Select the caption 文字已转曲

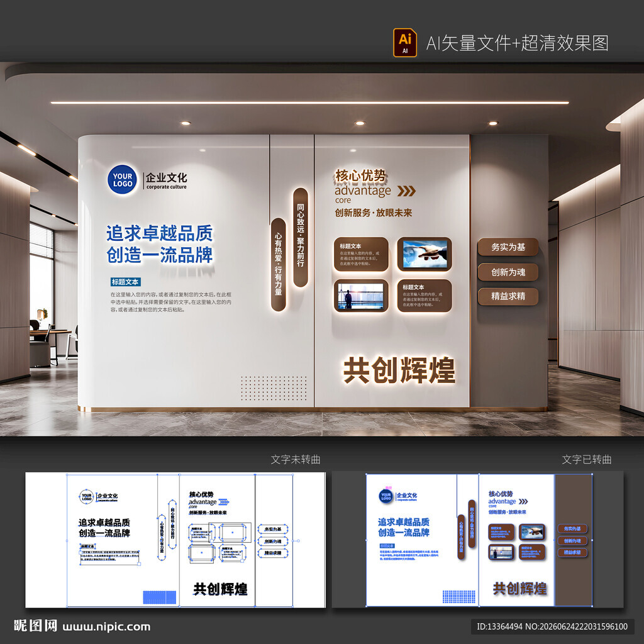587,459
